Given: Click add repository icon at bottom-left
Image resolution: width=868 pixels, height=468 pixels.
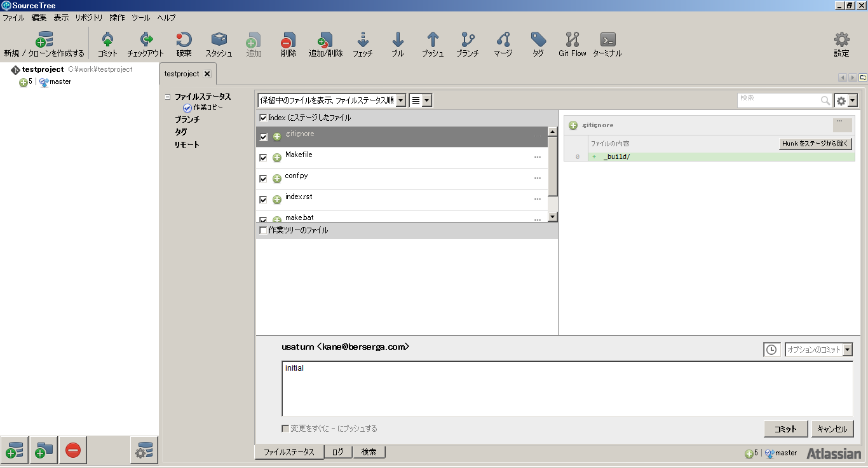Looking at the screenshot, I should 14,450.
